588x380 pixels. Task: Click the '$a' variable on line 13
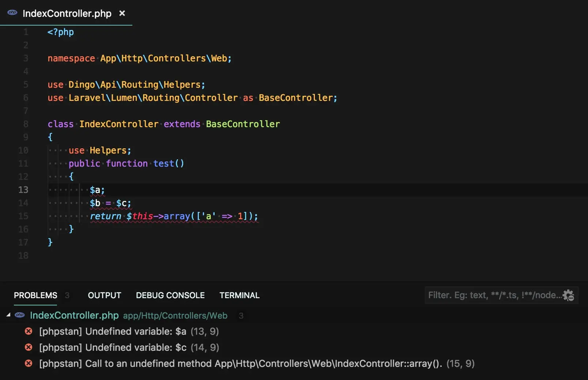point(95,190)
